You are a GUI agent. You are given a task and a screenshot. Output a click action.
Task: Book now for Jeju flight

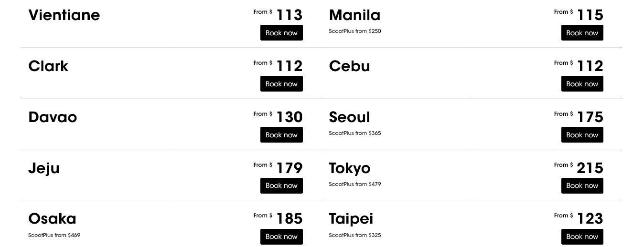[x=281, y=185]
